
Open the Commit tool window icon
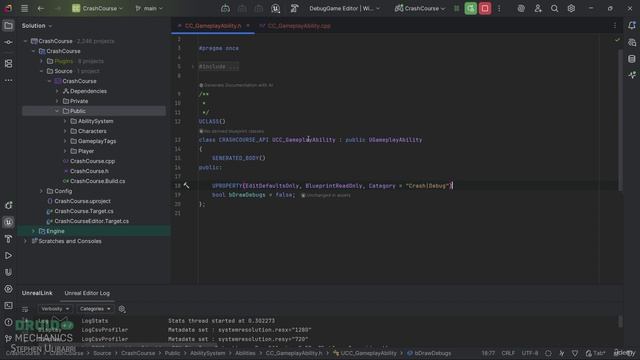click(8, 42)
